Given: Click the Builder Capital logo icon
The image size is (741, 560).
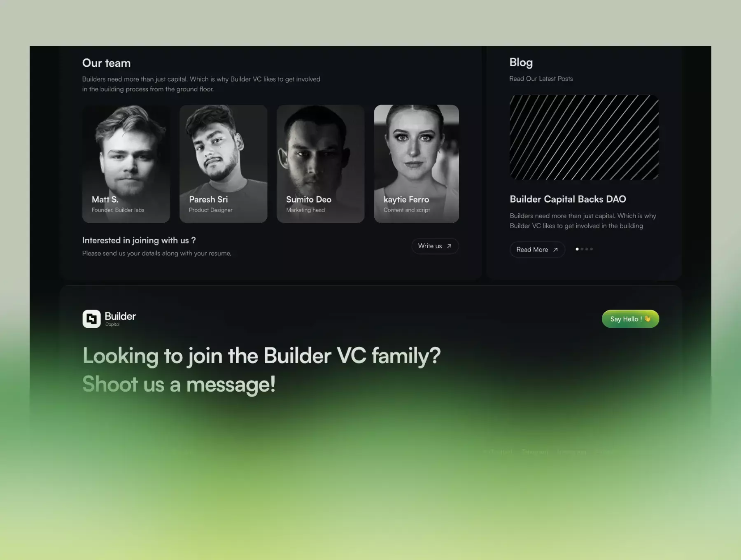Looking at the screenshot, I should pyautogui.click(x=91, y=319).
